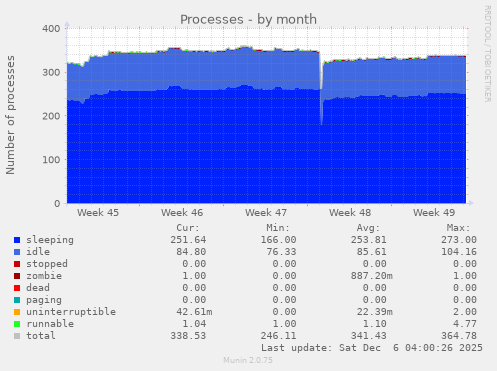Click the 200 y-axis value

pos(51,116)
